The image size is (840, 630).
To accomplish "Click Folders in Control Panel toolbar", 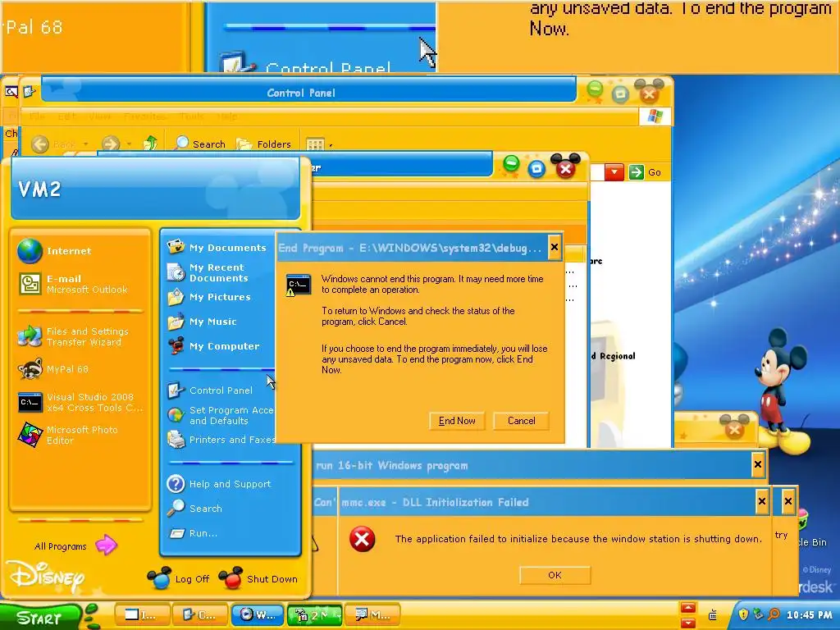I will tap(264, 144).
